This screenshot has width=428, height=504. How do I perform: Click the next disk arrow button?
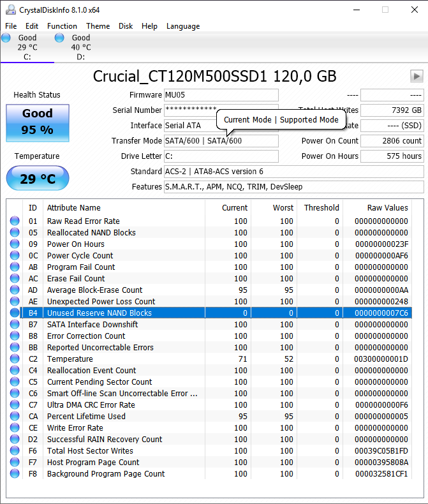pyautogui.click(x=417, y=77)
